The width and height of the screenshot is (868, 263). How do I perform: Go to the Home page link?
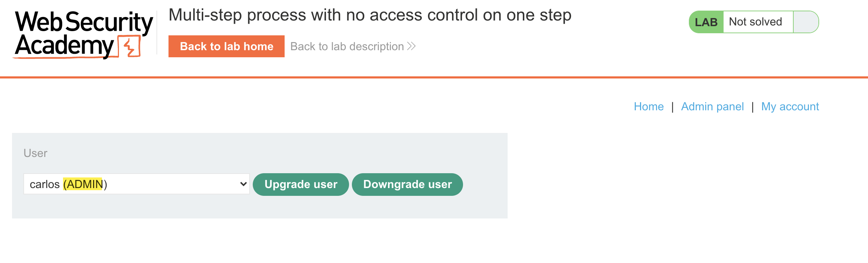click(649, 106)
